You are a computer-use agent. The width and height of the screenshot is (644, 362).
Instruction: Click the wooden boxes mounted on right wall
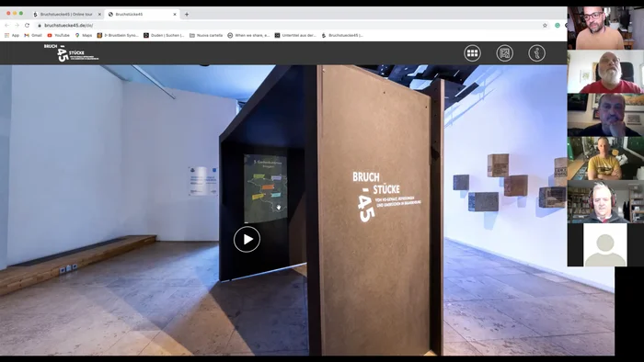click(510, 182)
